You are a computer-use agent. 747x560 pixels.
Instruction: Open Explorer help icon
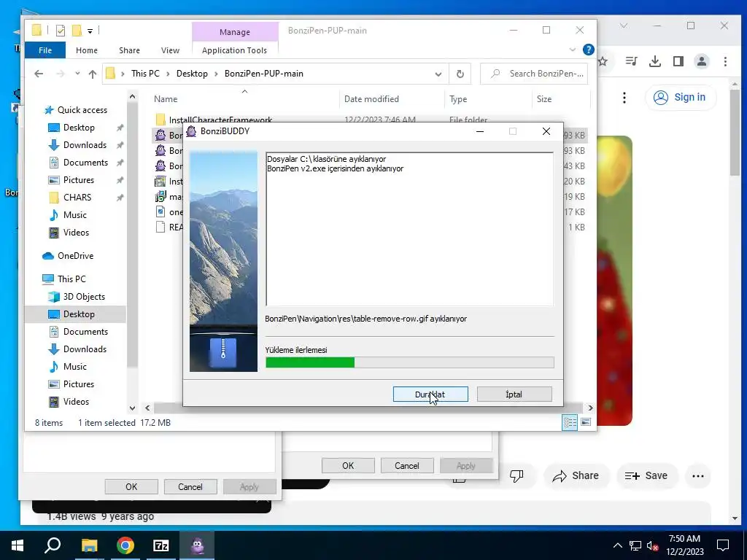[x=589, y=50]
